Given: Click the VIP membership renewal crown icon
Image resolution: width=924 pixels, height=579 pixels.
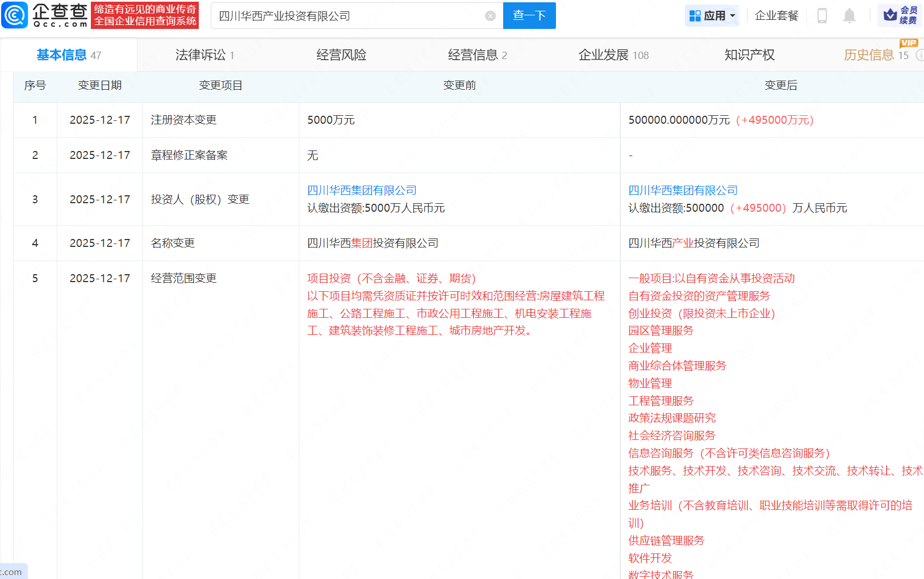Looking at the screenshot, I should pos(890,15).
